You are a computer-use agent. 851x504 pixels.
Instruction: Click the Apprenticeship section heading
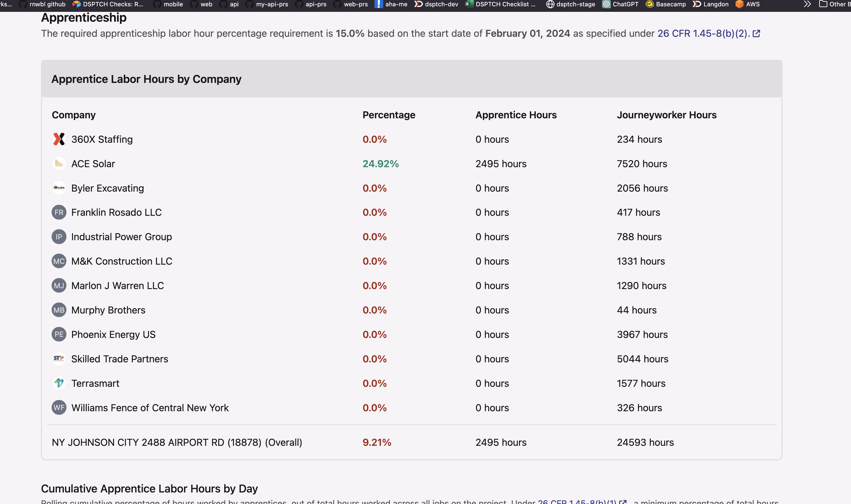84,18
